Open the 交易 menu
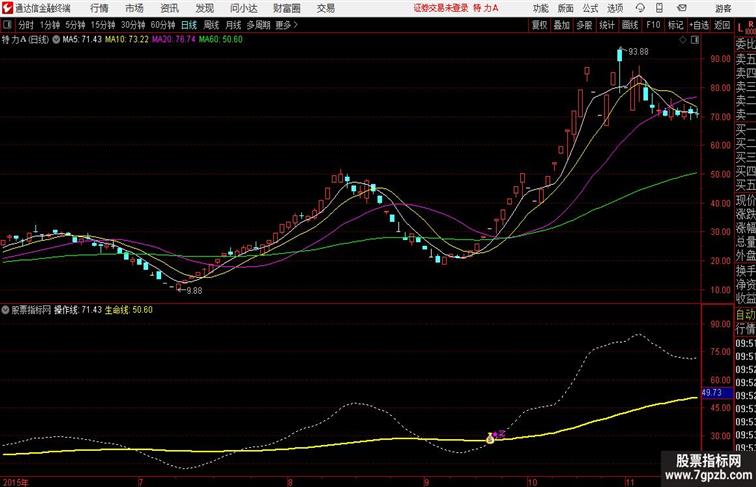The height and width of the screenshot is (487, 756). point(325,8)
